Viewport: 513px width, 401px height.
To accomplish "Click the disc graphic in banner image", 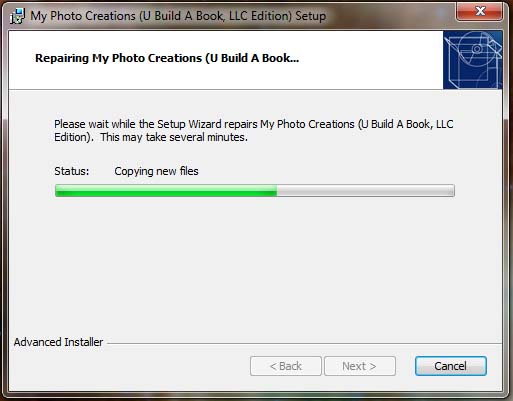I will pos(477,49).
